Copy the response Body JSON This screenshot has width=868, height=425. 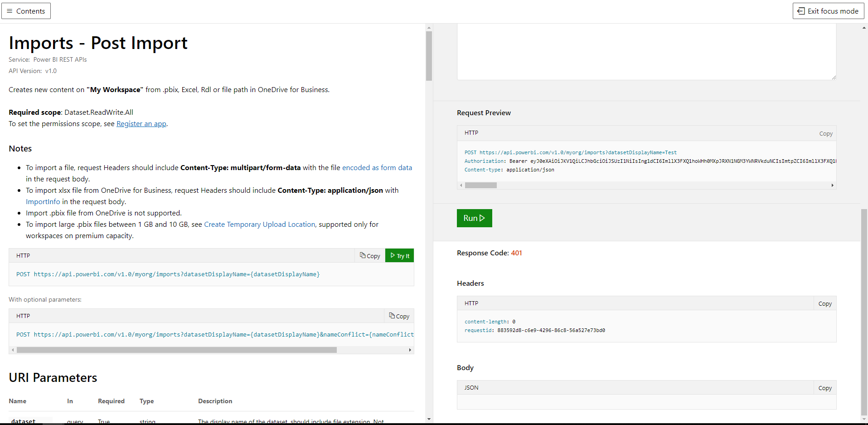(825, 388)
